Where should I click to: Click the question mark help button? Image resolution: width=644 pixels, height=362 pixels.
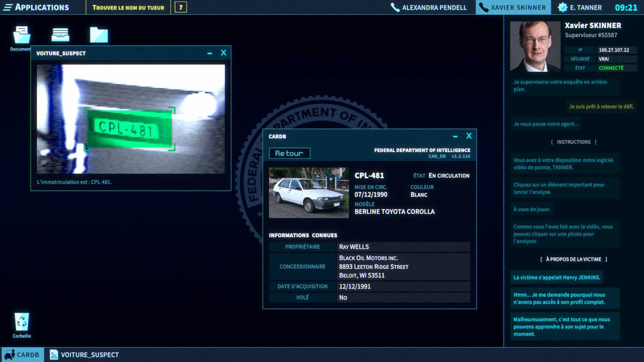[181, 7]
